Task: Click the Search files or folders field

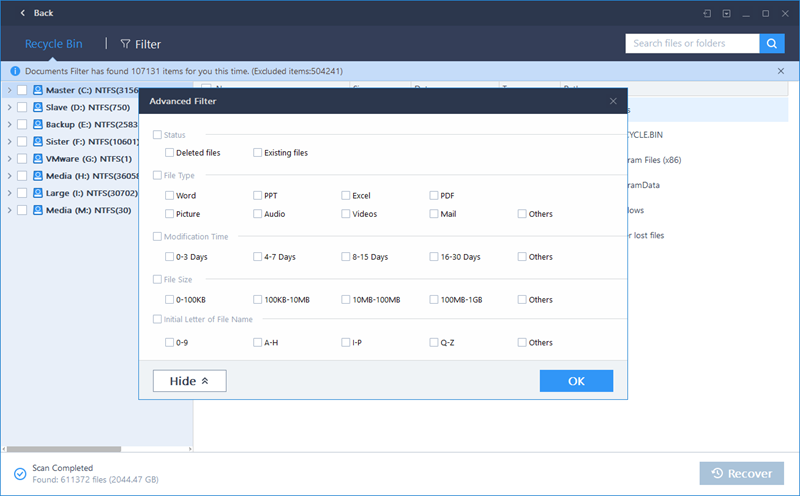Action: point(692,43)
